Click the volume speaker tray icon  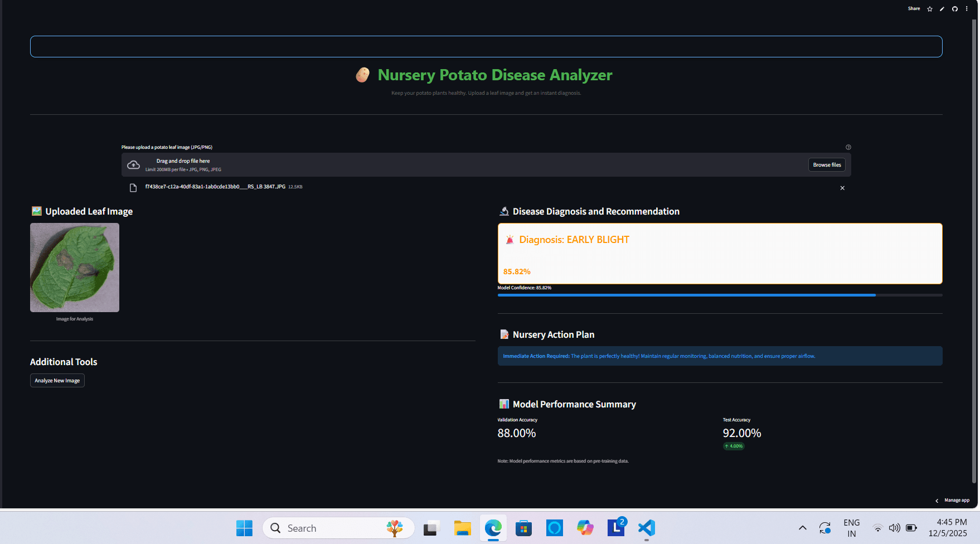(x=895, y=528)
